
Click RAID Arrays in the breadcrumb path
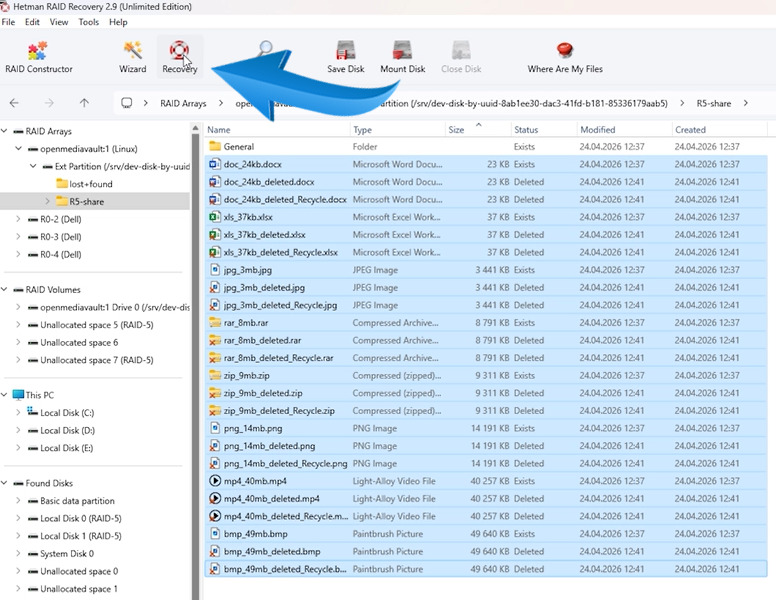click(183, 103)
